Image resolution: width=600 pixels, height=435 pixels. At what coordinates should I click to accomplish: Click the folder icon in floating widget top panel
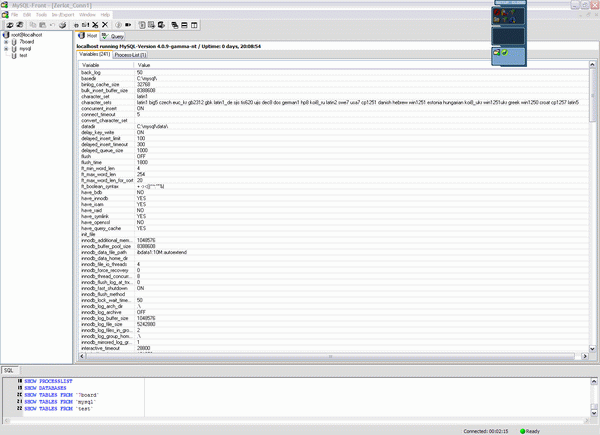pyautogui.click(x=497, y=20)
